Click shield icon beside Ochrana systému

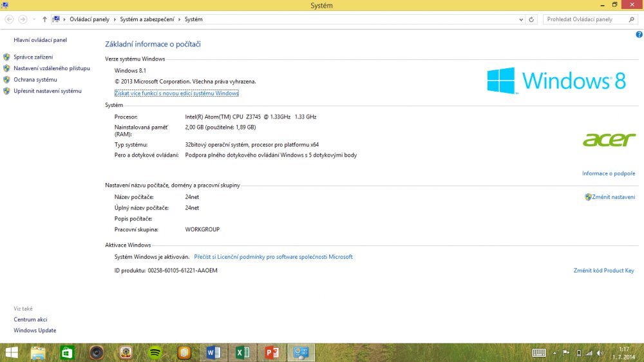6,80
